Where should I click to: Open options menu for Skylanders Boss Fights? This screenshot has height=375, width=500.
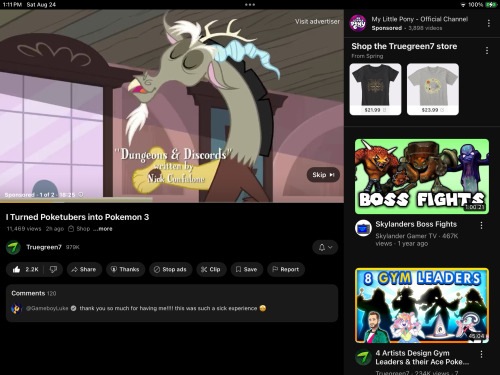[x=481, y=226]
